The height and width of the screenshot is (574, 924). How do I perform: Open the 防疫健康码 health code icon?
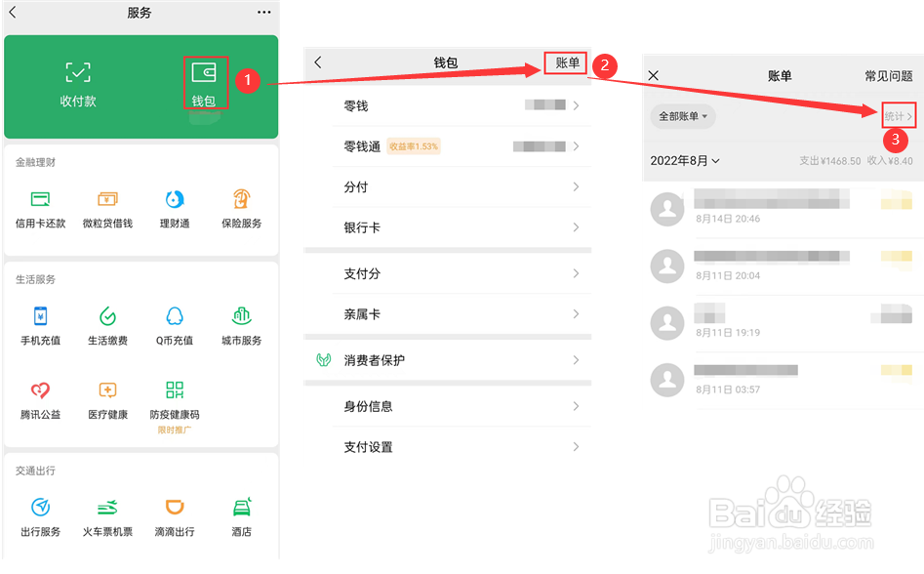coord(174,397)
